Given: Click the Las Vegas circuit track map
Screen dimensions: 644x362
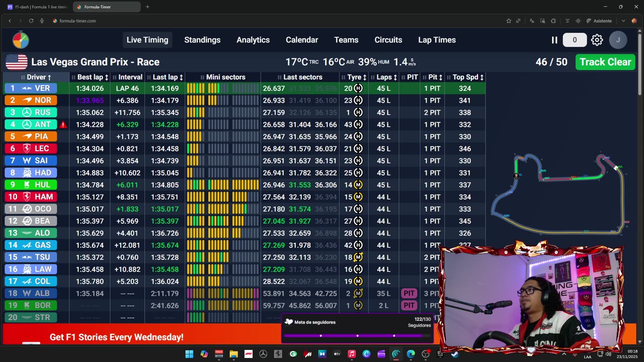Looking at the screenshot, I should point(561,194).
